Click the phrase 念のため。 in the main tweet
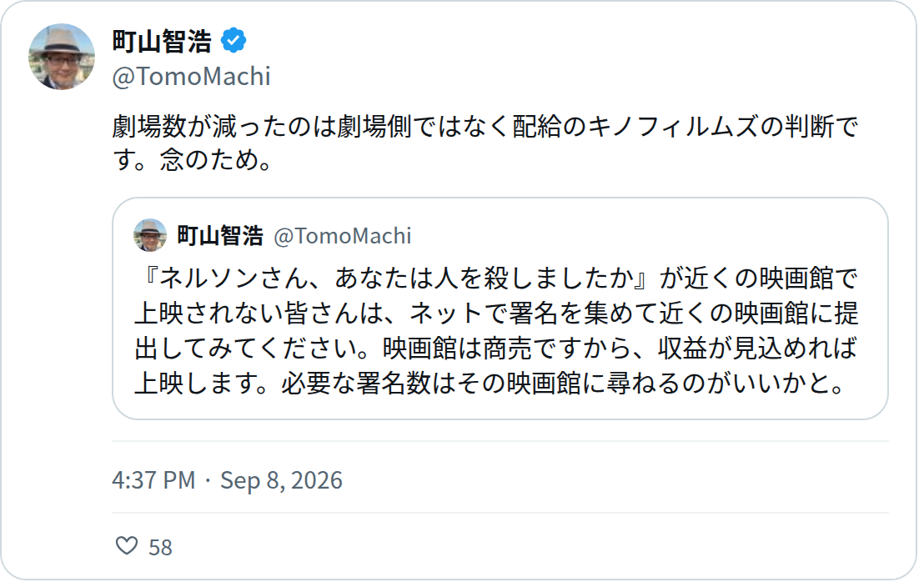The width and height of the screenshot is (924, 587). point(216,159)
